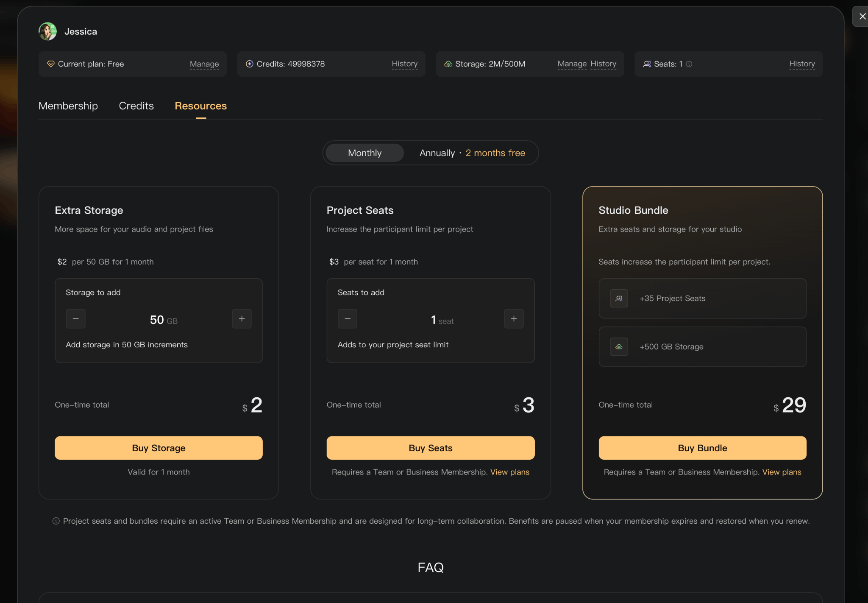Image resolution: width=868 pixels, height=603 pixels.
Task: Click the "Jessica" username text
Action: tap(81, 32)
